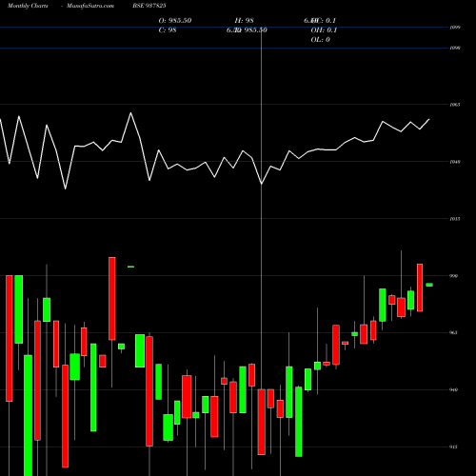
Task: Click the last small green candle on the right
Action: click(429, 285)
